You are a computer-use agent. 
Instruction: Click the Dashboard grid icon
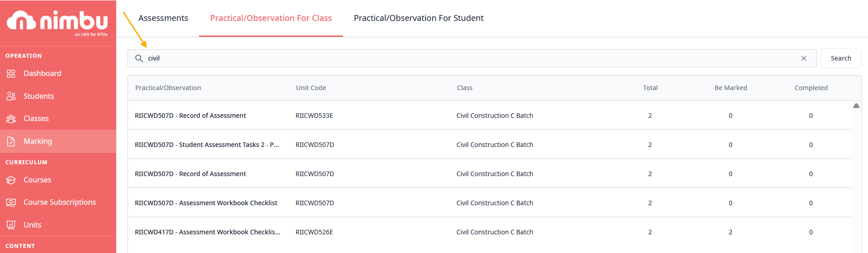click(x=11, y=74)
